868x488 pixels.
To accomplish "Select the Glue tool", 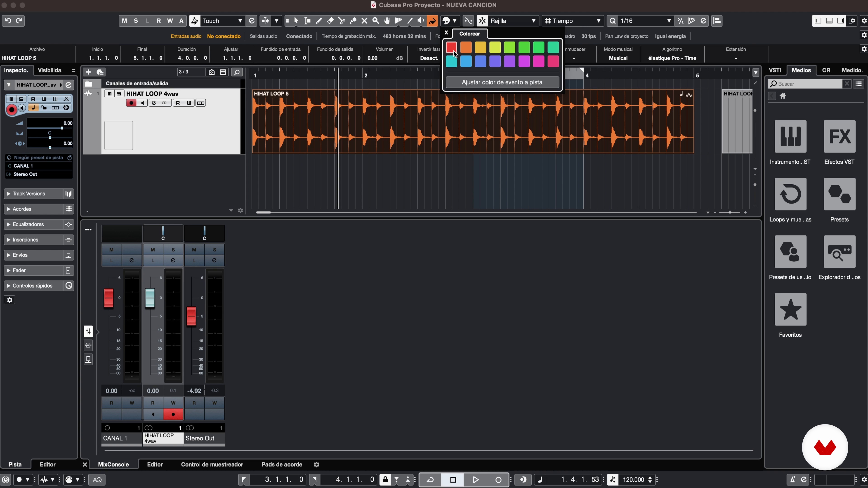I will point(353,21).
